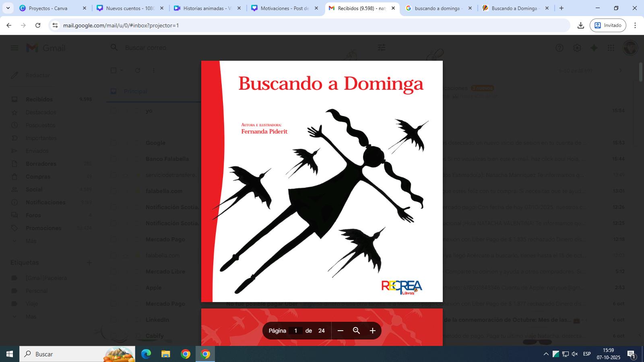Image resolution: width=644 pixels, height=362 pixels.
Task: Switch to Historias animadas tab
Action: tap(207, 8)
